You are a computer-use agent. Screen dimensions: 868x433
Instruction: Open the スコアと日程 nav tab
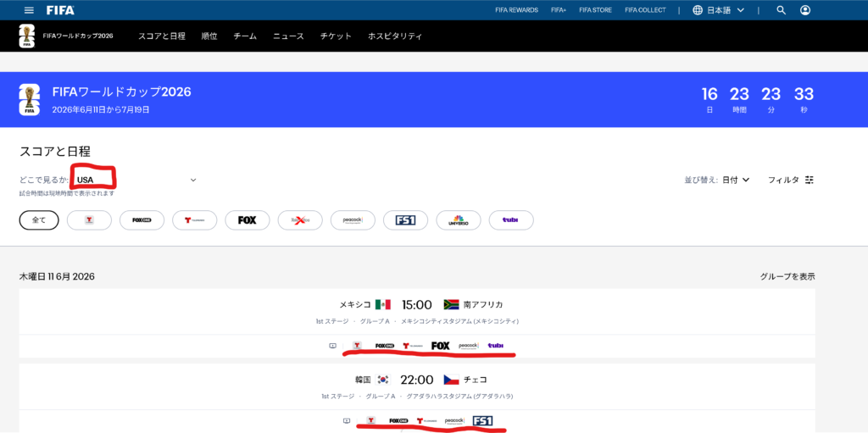[x=162, y=36]
